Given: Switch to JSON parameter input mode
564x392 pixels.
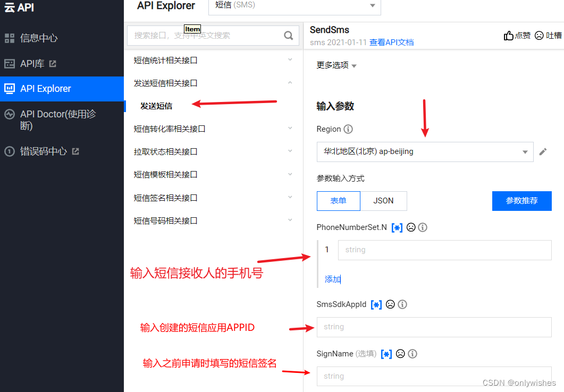Looking at the screenshot, I should pyautogui.click(x=383, y=201).
